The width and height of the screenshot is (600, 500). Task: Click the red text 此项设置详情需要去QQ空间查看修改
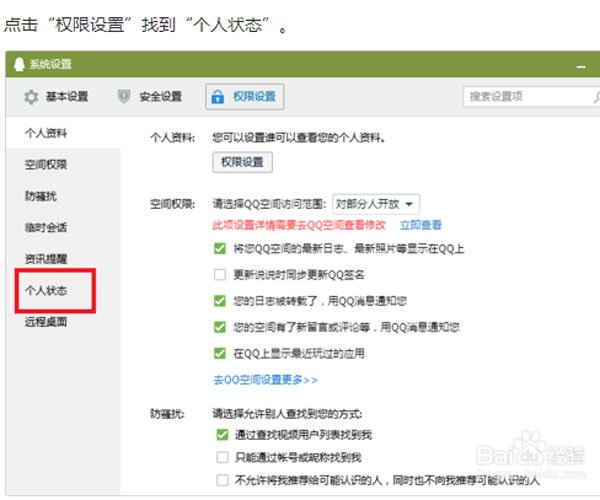[299, 225]
